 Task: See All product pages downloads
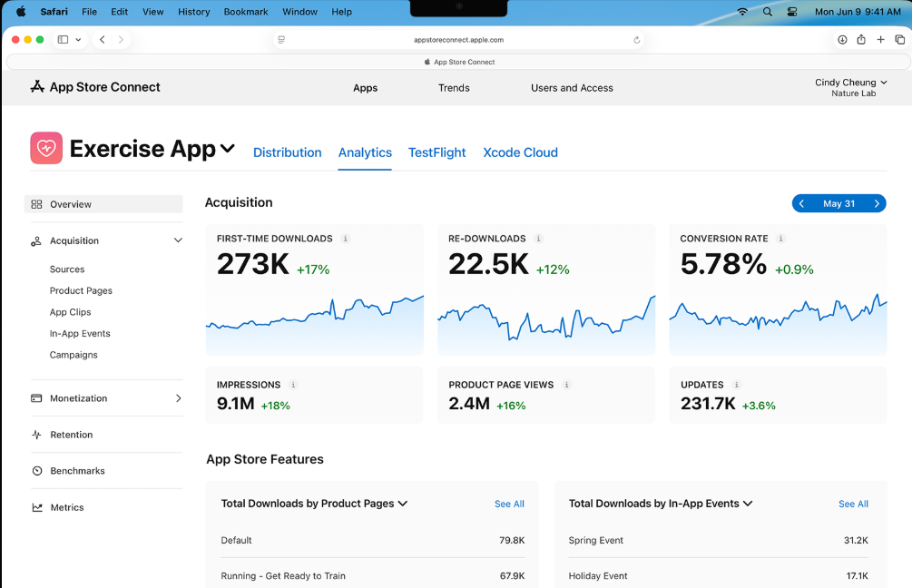click(x=509, y=504)
